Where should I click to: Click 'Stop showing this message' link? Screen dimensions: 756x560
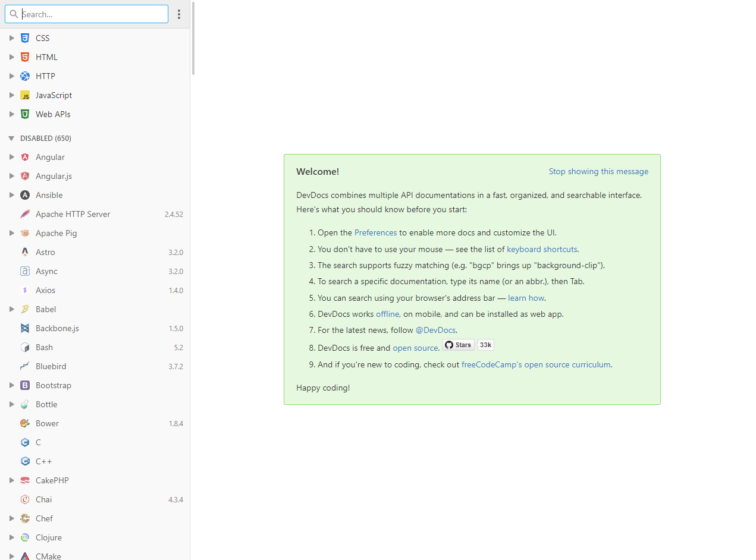coord(598,171)
